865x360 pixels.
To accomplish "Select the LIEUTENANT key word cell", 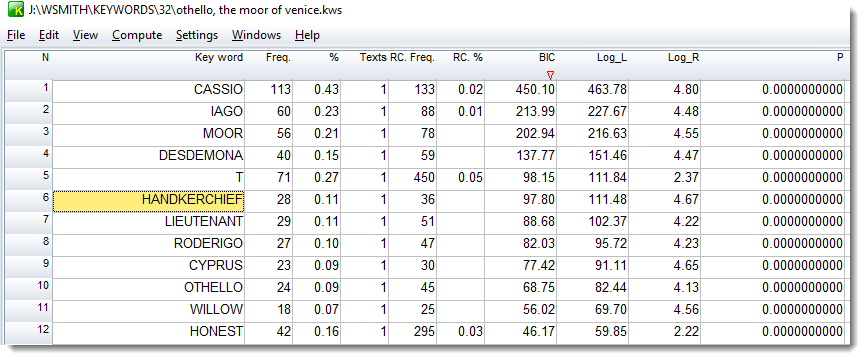I will [148, 223].
